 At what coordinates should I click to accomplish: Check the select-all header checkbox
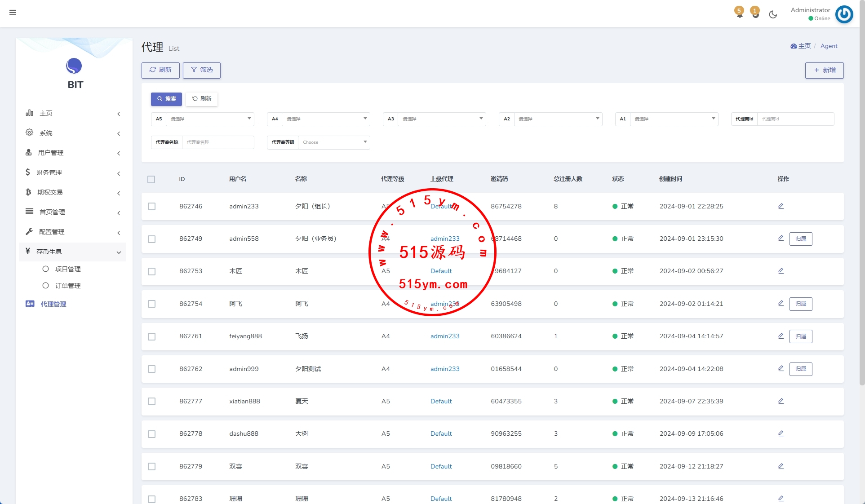[151, 179]
